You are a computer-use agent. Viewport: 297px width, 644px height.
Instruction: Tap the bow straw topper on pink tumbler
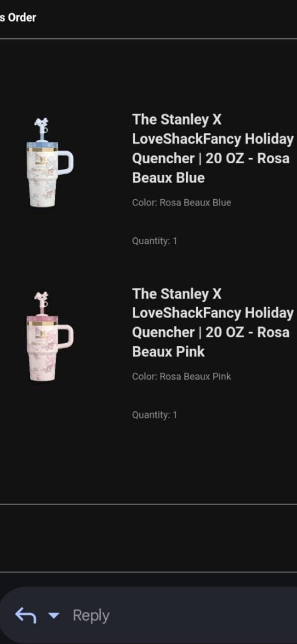click(41, 297)
